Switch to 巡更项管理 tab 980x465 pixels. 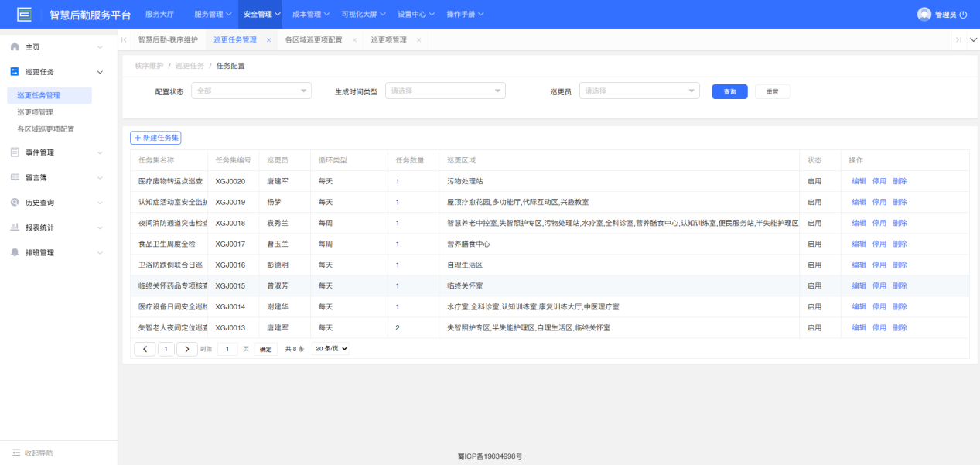click(x=388, y=39)
